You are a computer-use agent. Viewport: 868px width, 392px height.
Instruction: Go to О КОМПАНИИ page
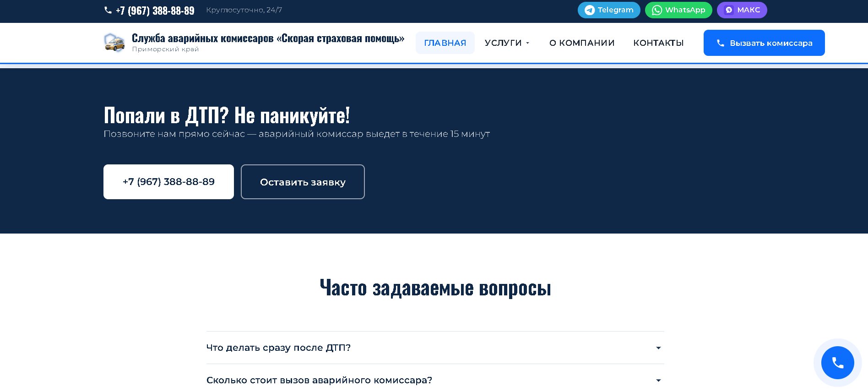pyautogui.click(x=582, y=43)
